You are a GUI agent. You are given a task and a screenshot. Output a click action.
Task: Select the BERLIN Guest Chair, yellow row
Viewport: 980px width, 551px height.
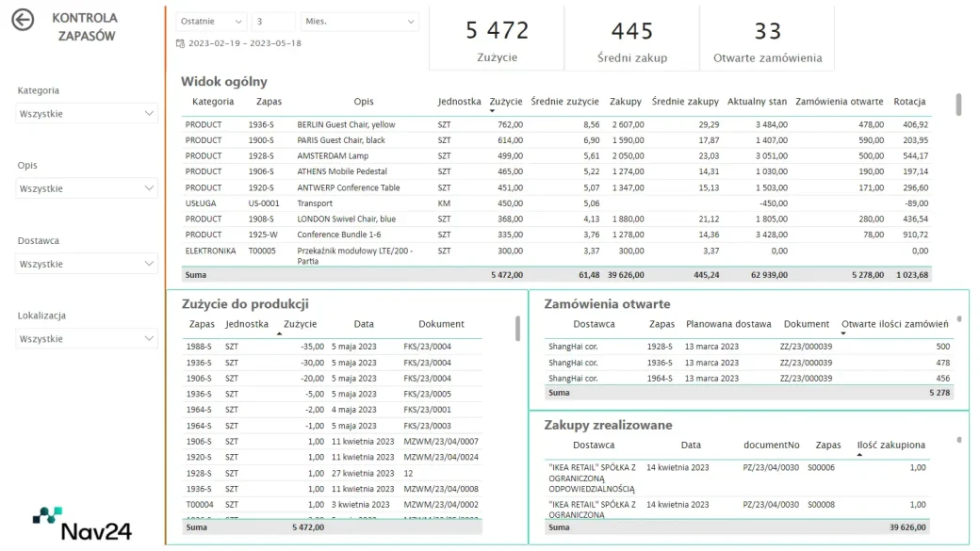[x=556, y=124]
